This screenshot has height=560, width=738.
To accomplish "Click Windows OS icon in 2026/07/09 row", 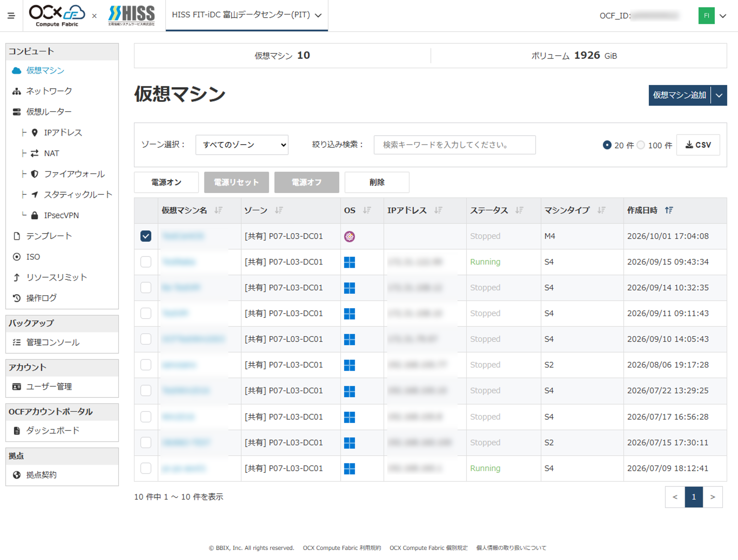I will (x=349, y=469).
